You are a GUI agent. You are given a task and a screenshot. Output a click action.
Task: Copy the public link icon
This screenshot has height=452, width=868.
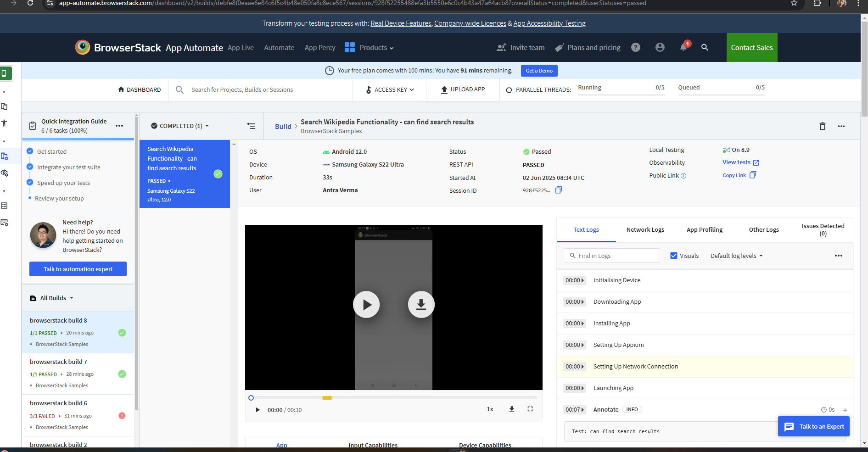click(753, 175)
